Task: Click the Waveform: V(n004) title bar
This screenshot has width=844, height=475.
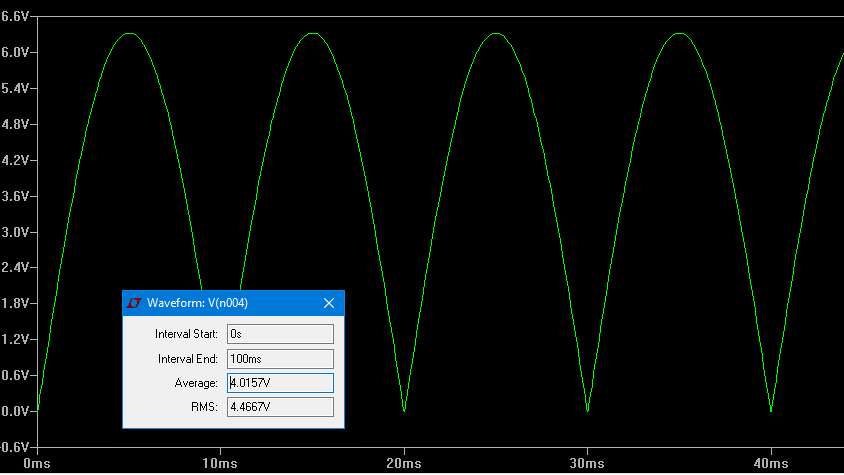Action: [234, 303]
